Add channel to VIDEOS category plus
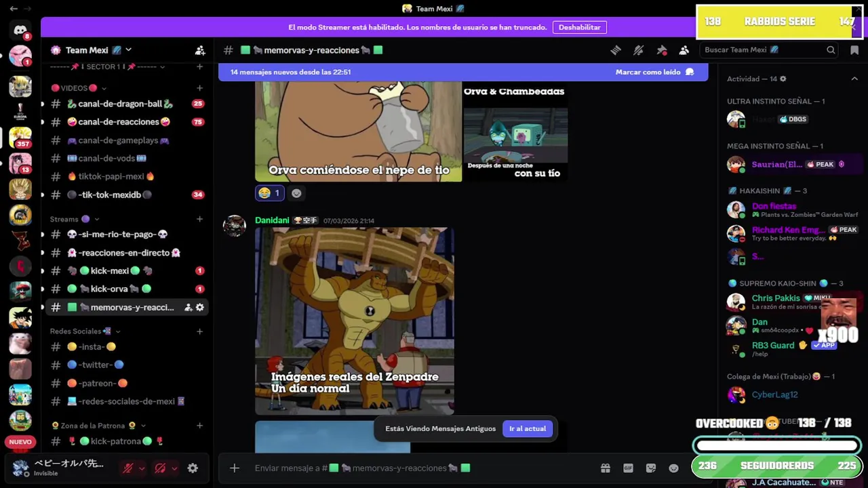The image size is (868, 488). (199, 88)
